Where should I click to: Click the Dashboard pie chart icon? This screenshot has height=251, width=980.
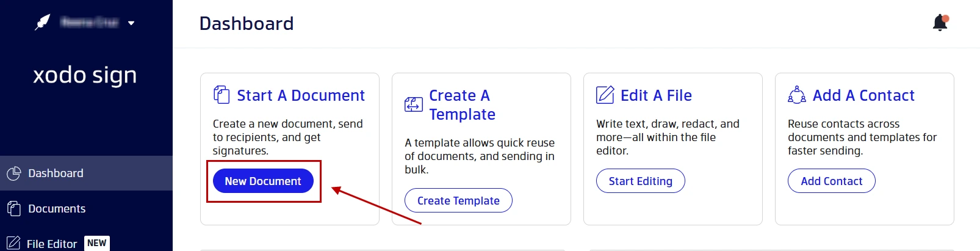[13, 173]
